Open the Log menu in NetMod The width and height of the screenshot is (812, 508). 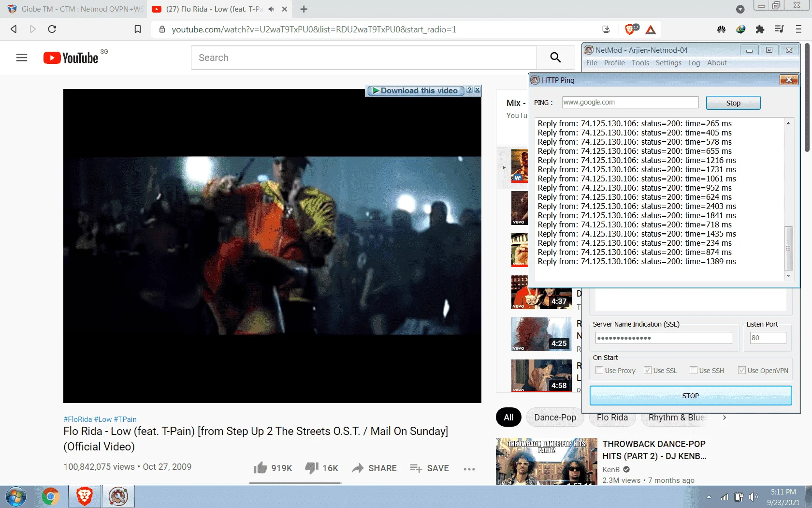click(x=694, y=63)
